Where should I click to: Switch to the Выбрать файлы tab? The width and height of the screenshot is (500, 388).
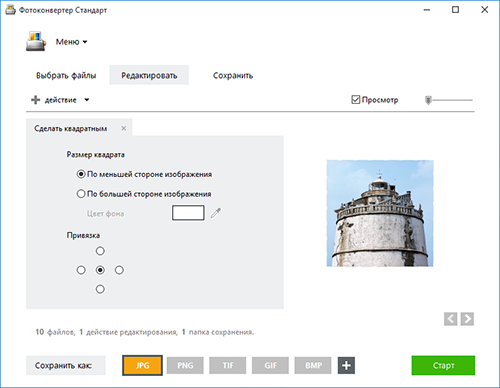click(66, 75)
